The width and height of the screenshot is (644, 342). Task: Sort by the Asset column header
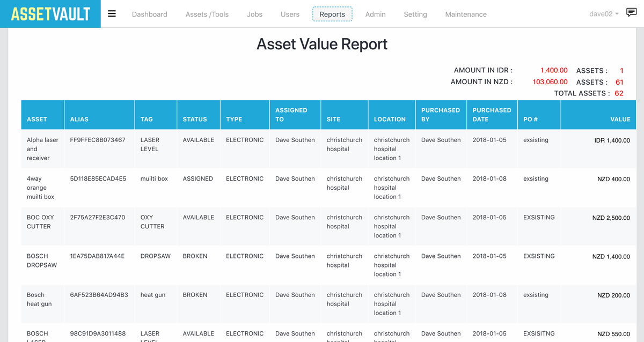pos(37,119)
